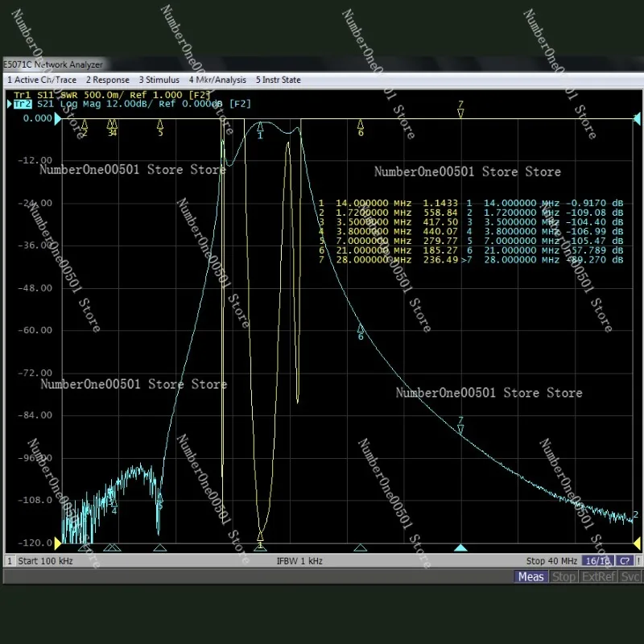
Task: Click the -89.270 dB marker reading
Action: (x=594, y=259)
